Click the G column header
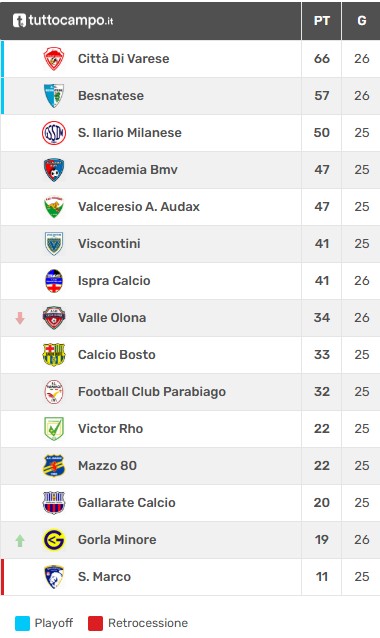The height and width of the screenshot is (638, 380). click(361, 21)
